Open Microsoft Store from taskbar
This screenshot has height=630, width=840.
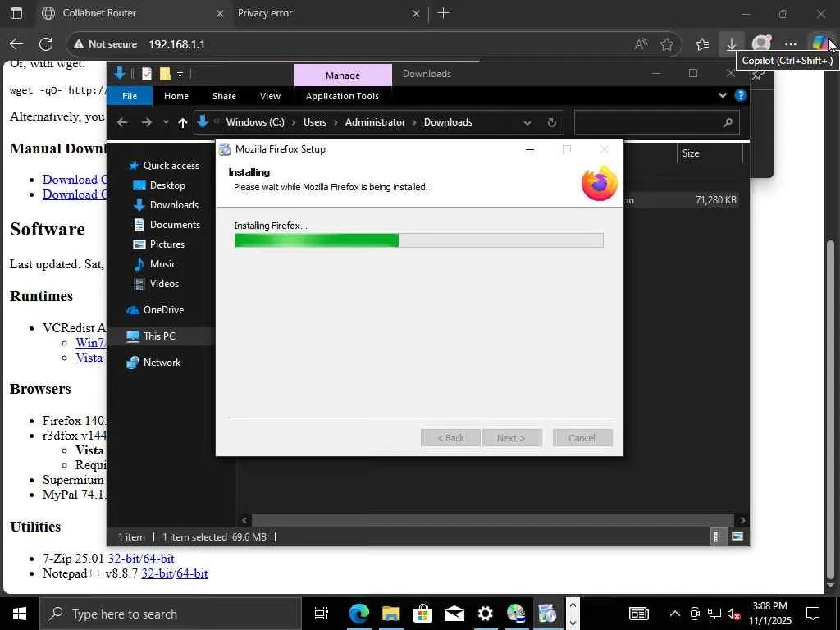click(422, 614)
